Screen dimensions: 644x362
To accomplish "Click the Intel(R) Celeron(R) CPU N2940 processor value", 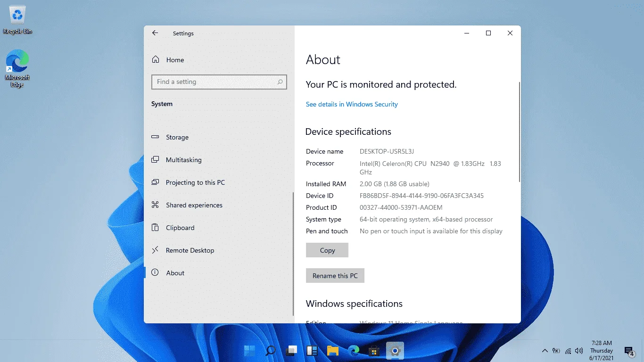I will coord(430,168).
